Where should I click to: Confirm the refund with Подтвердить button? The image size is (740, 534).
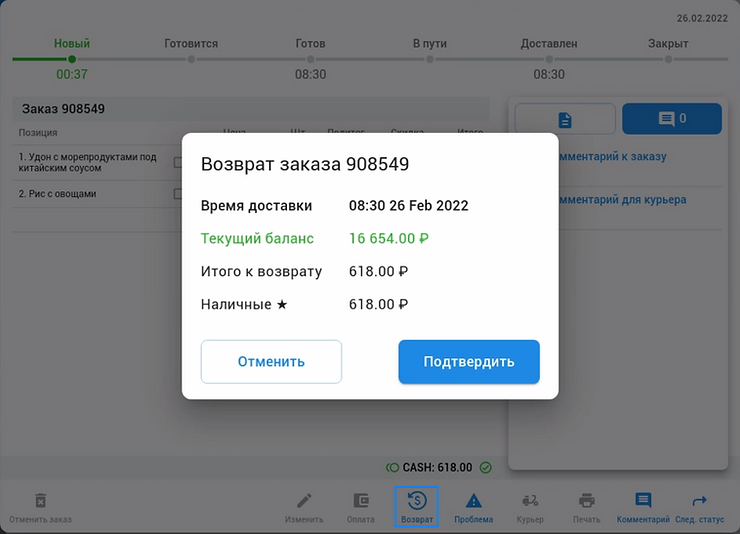[469, 362]
